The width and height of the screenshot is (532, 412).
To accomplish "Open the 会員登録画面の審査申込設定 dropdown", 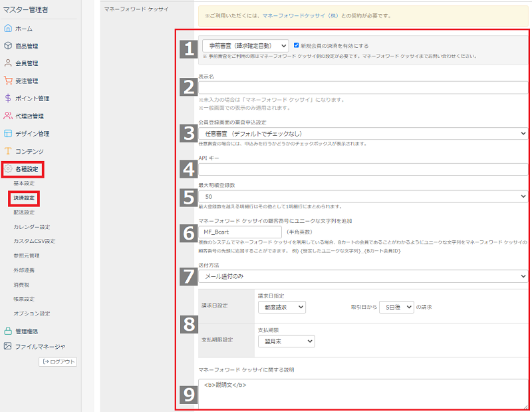I will click(363, 134).
